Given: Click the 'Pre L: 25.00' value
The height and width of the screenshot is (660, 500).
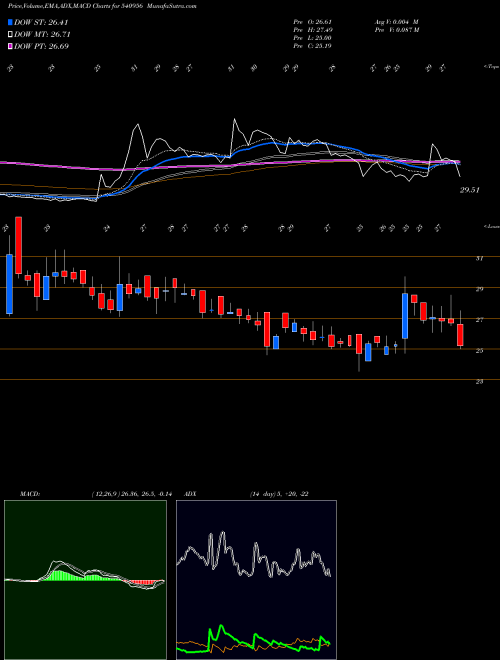Looking at the screenshot, I should pyautogui.click(x=312, y=38).
